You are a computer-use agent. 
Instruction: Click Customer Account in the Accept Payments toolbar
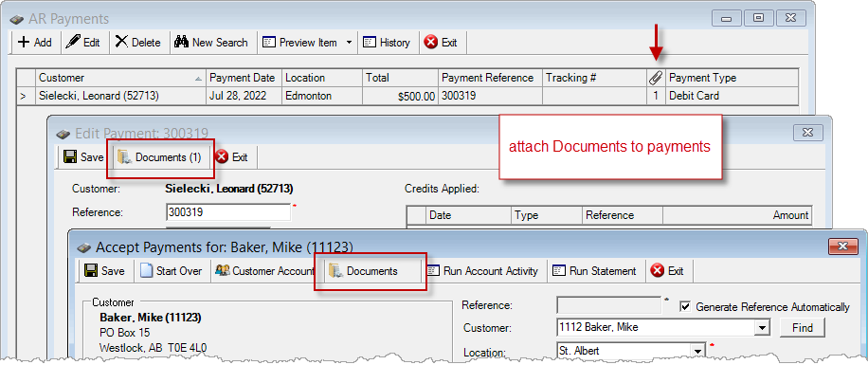coord(264,271)
